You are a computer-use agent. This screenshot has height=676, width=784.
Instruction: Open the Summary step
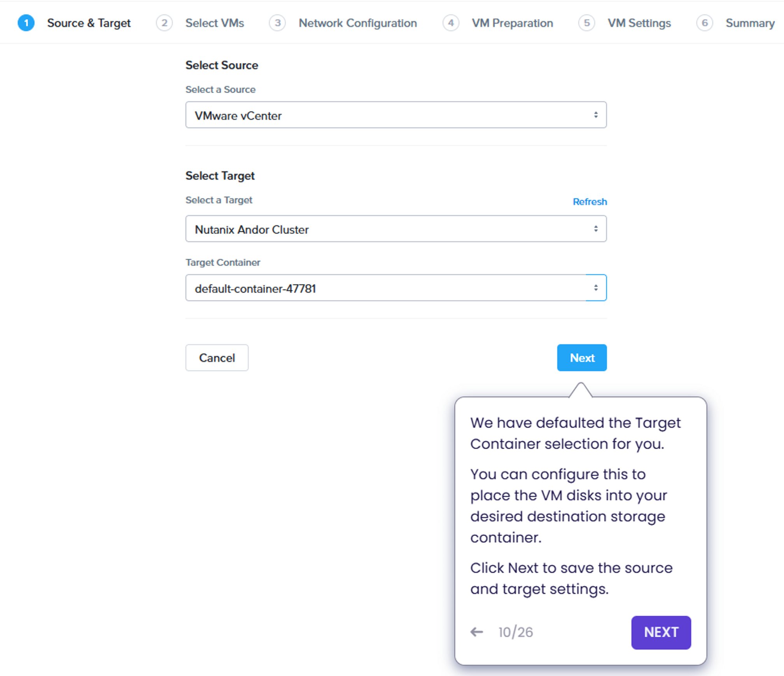click(750, 23)
